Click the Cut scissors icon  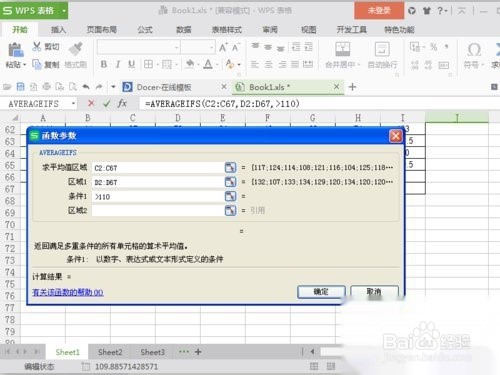click(36, 46)
